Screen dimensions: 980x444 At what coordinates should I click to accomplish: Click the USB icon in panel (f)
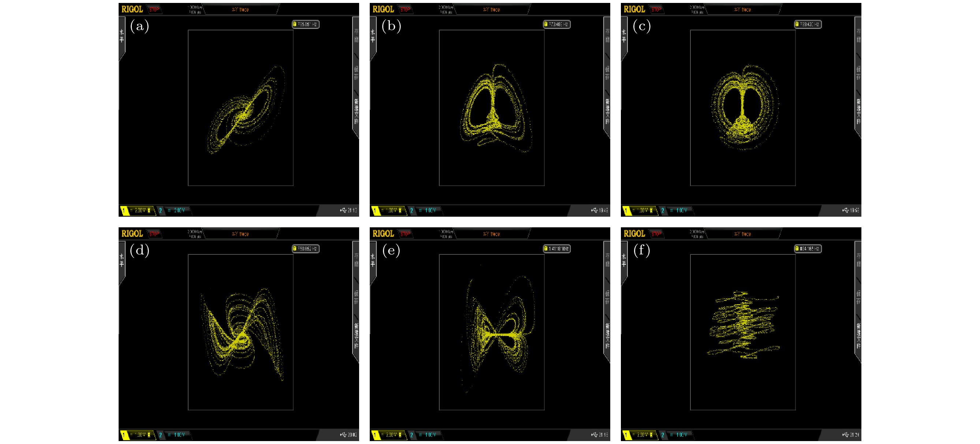tap(845, 434)
